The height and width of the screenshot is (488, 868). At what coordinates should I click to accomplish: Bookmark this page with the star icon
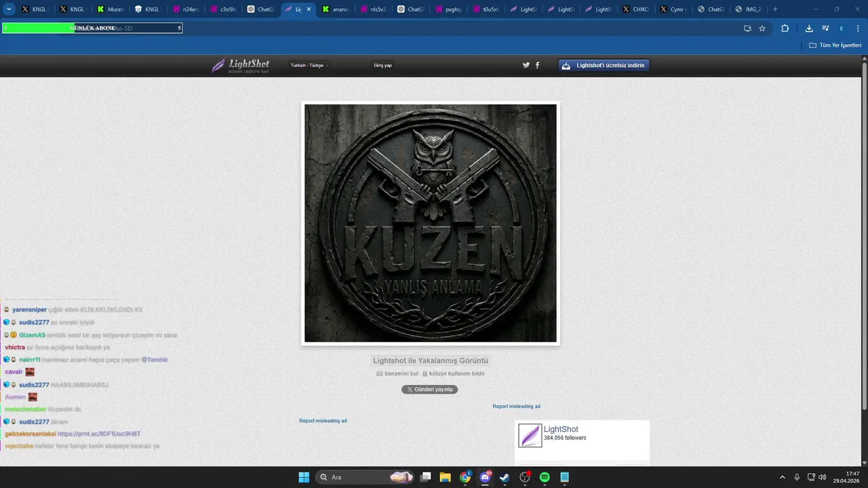tap(762, 28)
